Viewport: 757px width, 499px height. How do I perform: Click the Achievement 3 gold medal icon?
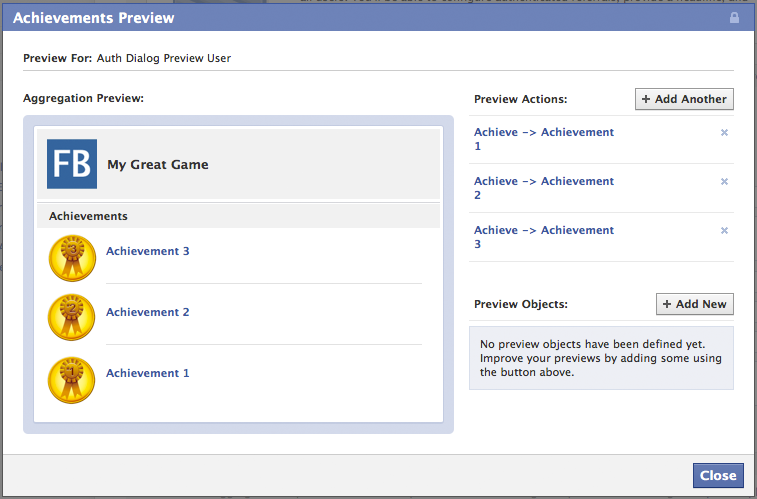[x=72, y=258]
